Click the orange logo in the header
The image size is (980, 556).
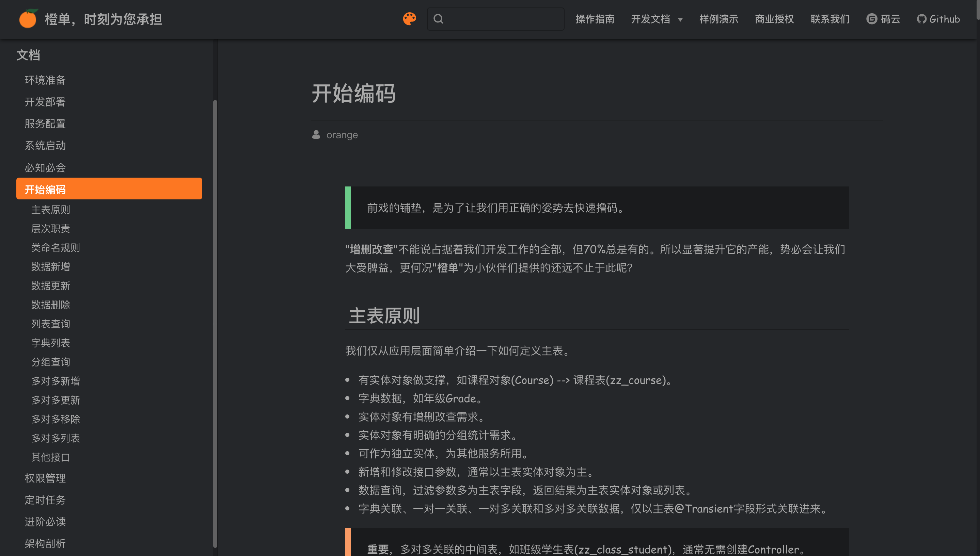point(28,19)
